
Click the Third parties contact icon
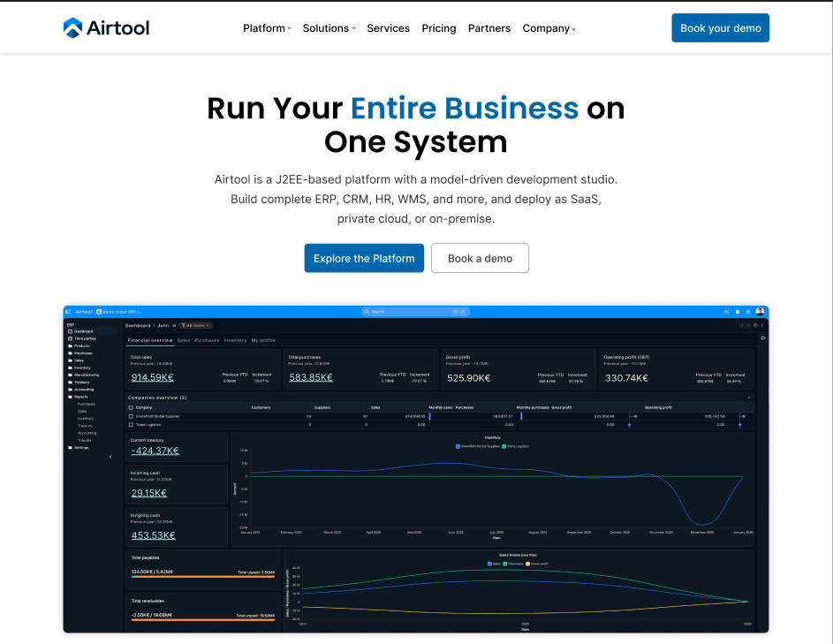coord(70,338)
